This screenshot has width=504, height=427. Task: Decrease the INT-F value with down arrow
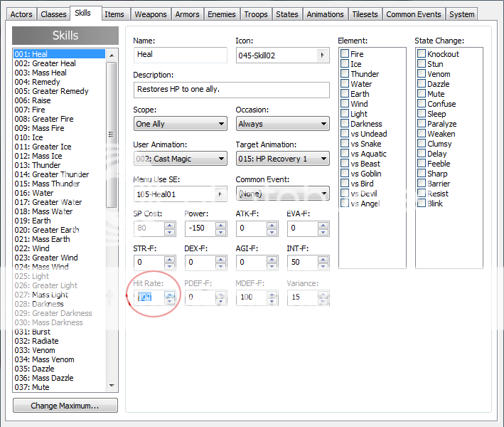pyautogui.click(x=323, y=266)
